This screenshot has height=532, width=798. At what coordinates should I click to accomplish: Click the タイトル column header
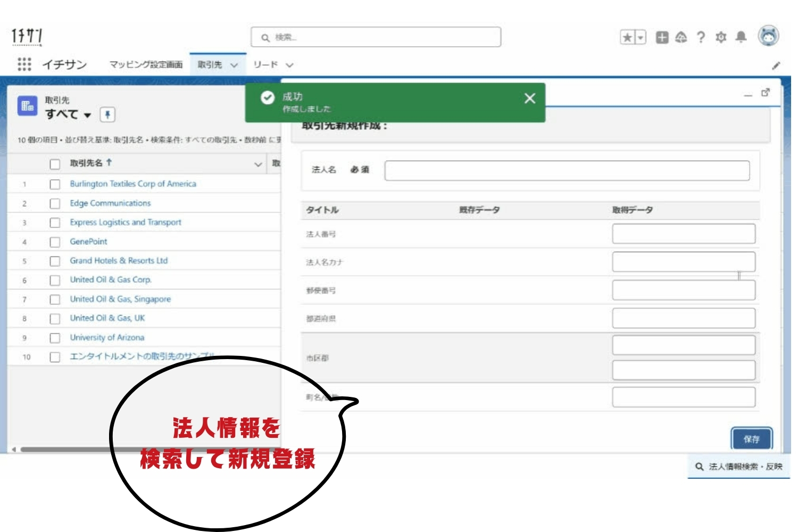tap(322, 210)
